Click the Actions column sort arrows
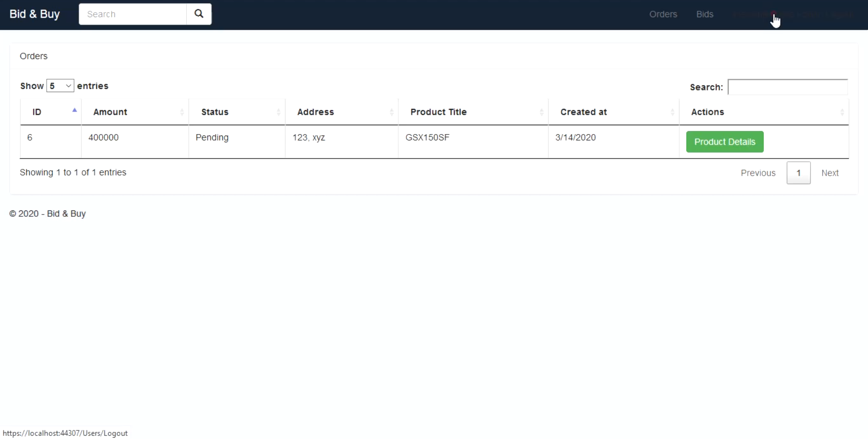Viewport: 868px width, 439px height. (x=842, y=112)
